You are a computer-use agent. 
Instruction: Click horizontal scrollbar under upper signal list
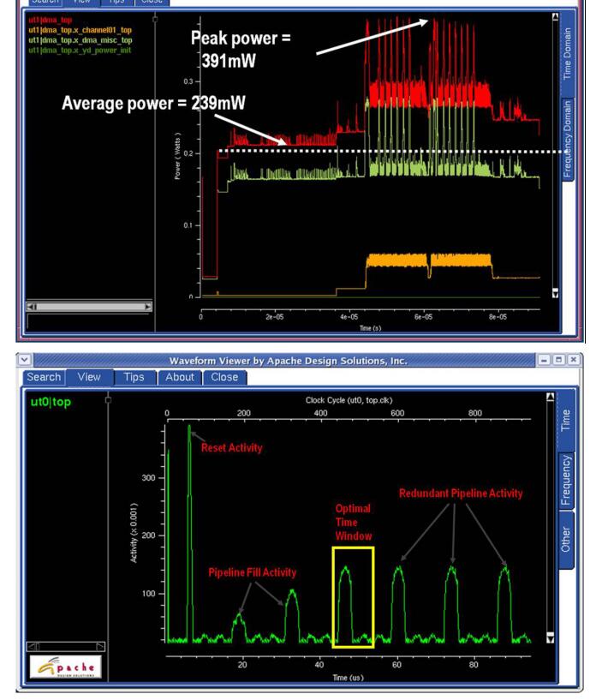(x=89, y=306)
